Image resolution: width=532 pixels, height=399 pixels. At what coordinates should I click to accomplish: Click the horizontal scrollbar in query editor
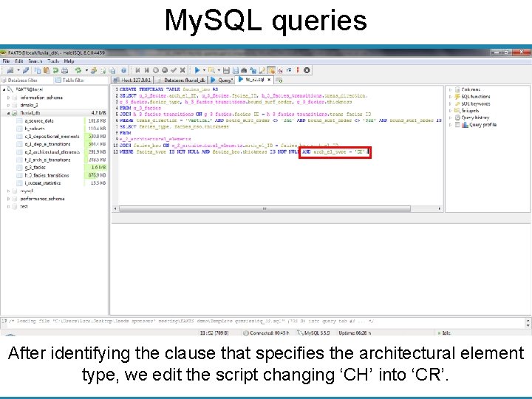click(265, 208)
